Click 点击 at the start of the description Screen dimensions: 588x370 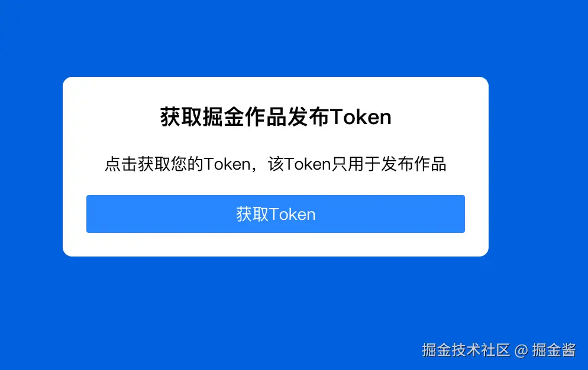click(121, 164)
